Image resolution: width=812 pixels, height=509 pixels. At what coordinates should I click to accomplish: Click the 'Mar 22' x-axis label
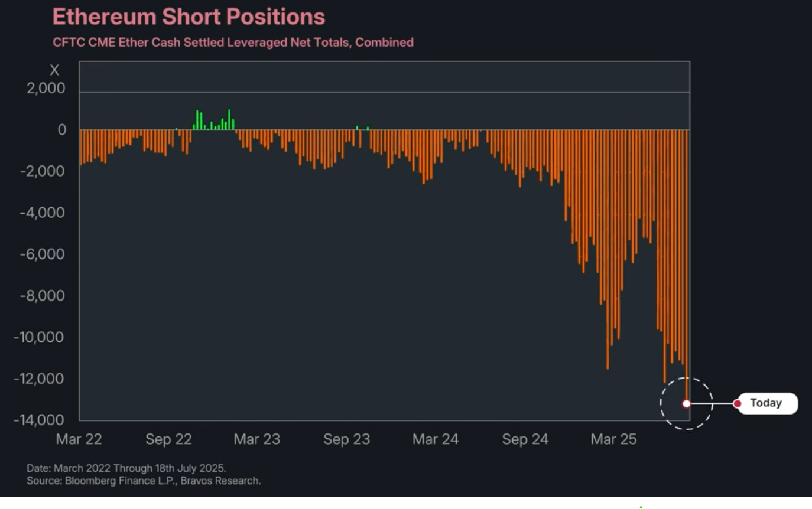tap(79, 439)
